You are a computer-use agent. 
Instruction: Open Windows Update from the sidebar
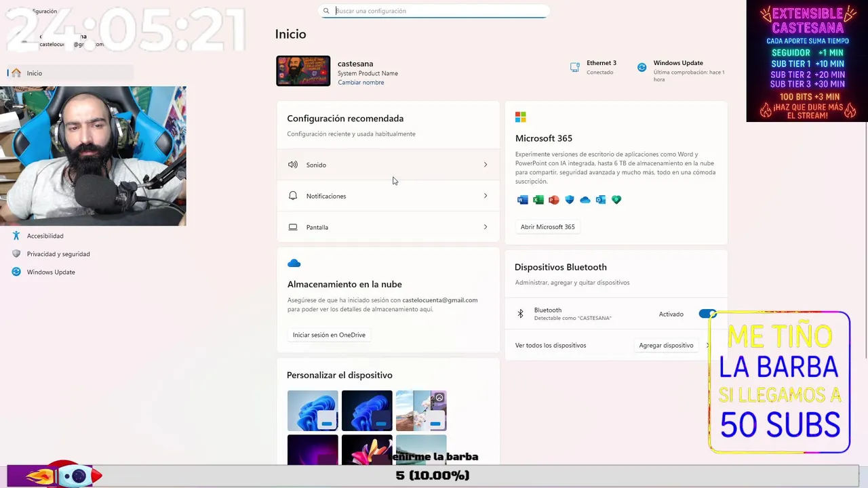tap(51, 272)
